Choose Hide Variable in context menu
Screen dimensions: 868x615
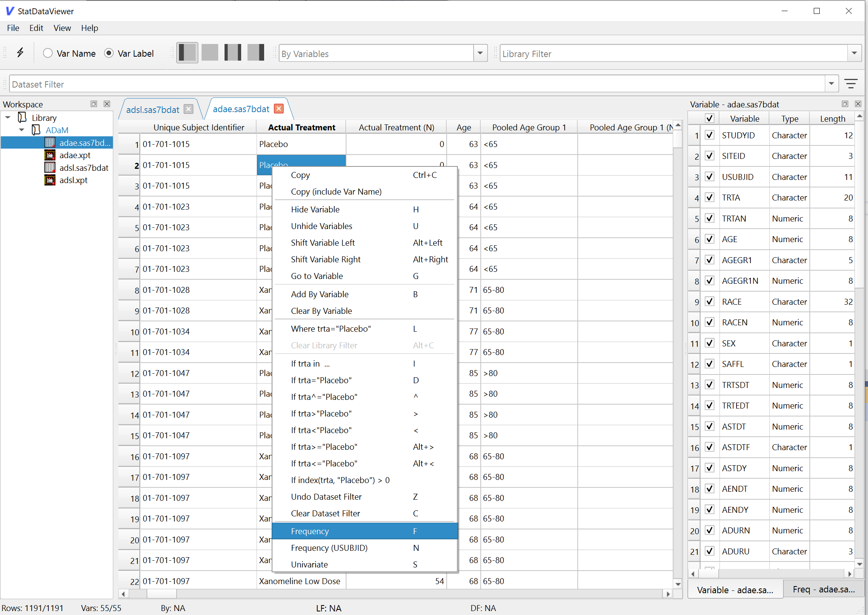(315, 209)
